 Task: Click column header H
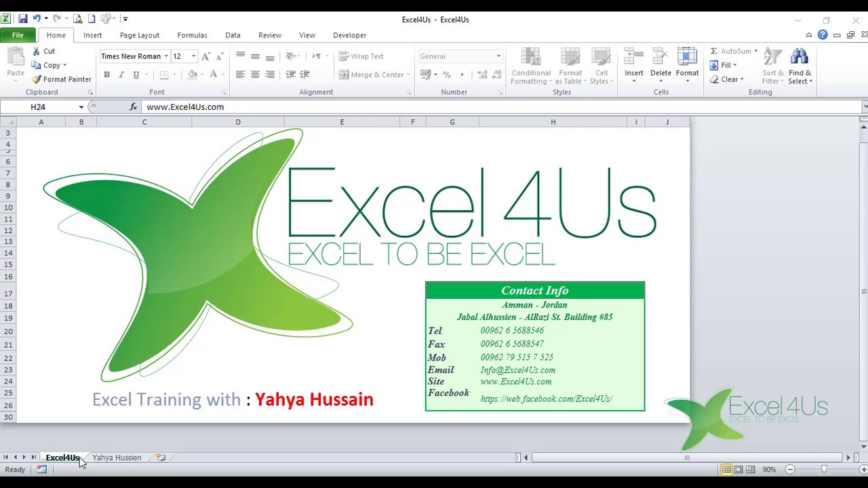(x=553, y=122)
